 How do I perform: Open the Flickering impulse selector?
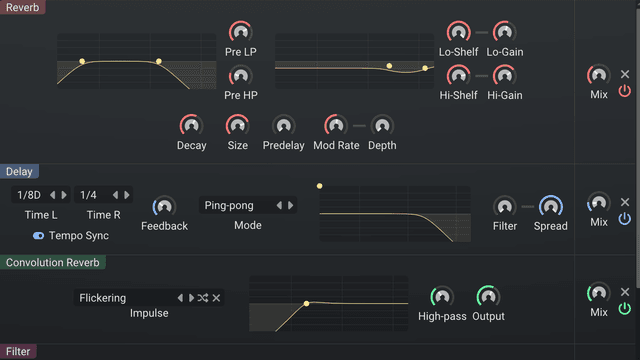click(x=149, y=298)
